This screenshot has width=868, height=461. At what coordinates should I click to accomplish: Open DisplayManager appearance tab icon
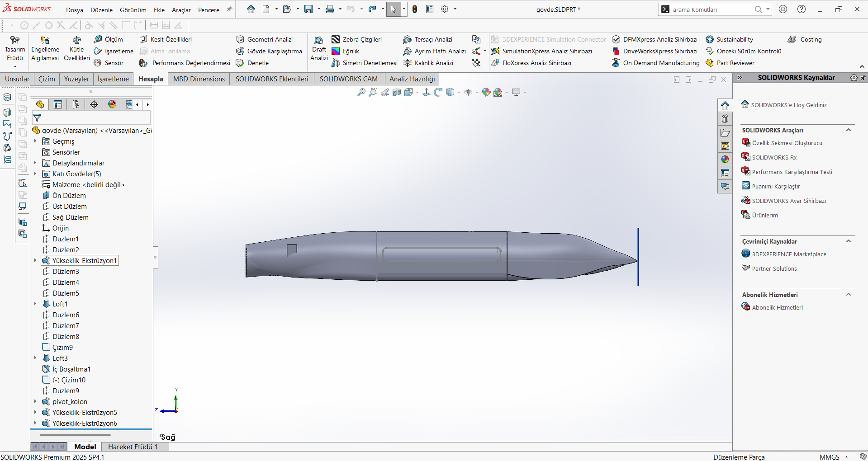coord(112,104)
